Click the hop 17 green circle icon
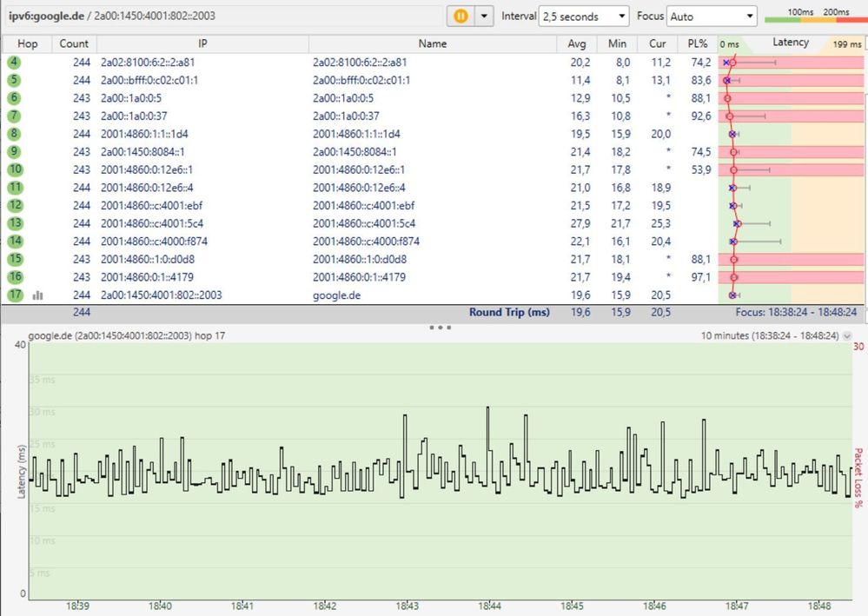Image resolution: width=868 pixels, height=616 pixels. [x=15, y=295]
